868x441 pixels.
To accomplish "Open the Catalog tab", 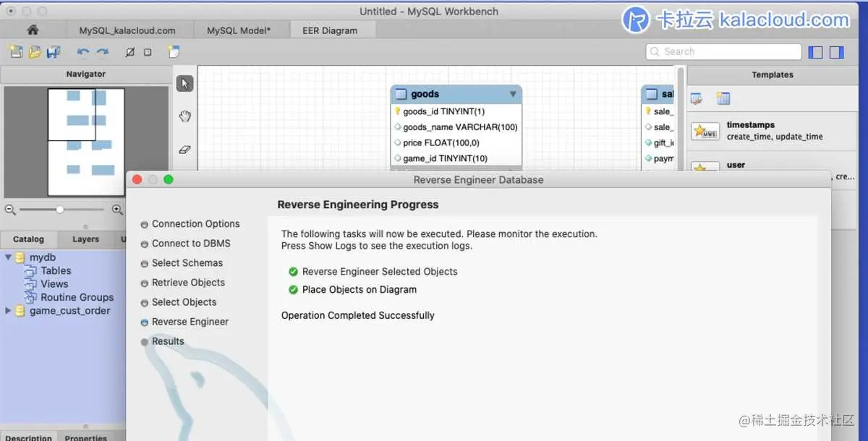I will point(28,239).
